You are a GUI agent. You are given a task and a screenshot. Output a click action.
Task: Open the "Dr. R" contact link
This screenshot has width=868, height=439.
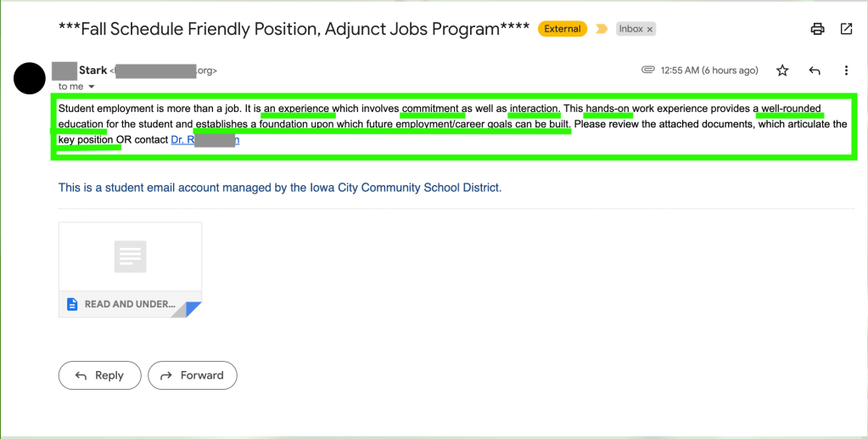tap(204, 139)
